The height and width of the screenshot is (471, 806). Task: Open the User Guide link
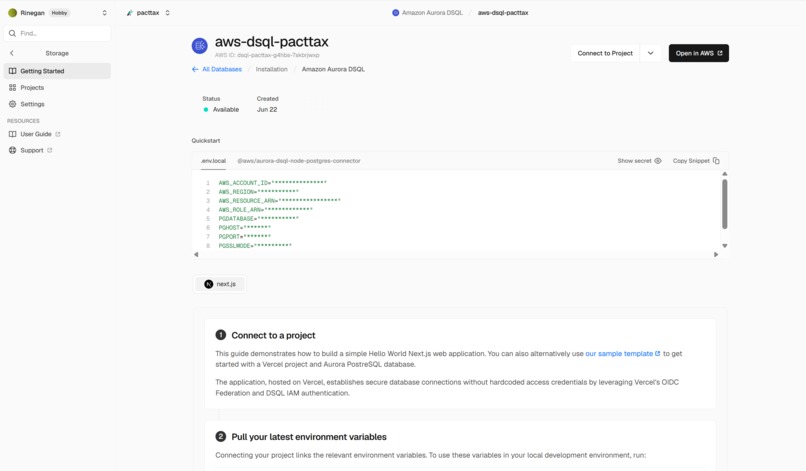pos(35,134)
